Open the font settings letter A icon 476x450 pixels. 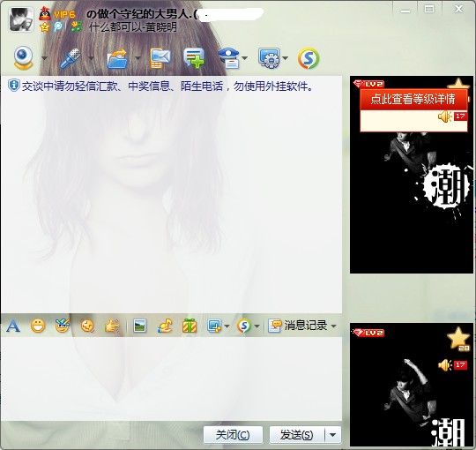(x=12, y=326)
